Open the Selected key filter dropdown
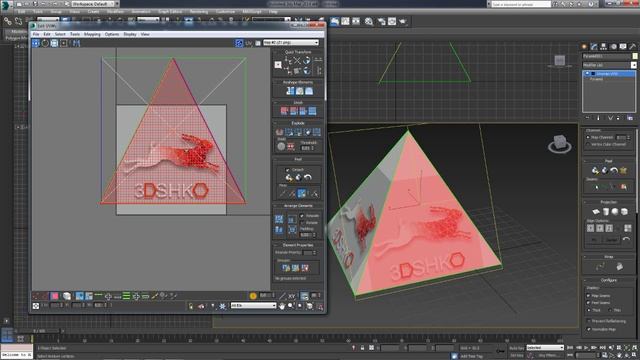This screenshot has height=360, width=640. (x=545, y=348)
